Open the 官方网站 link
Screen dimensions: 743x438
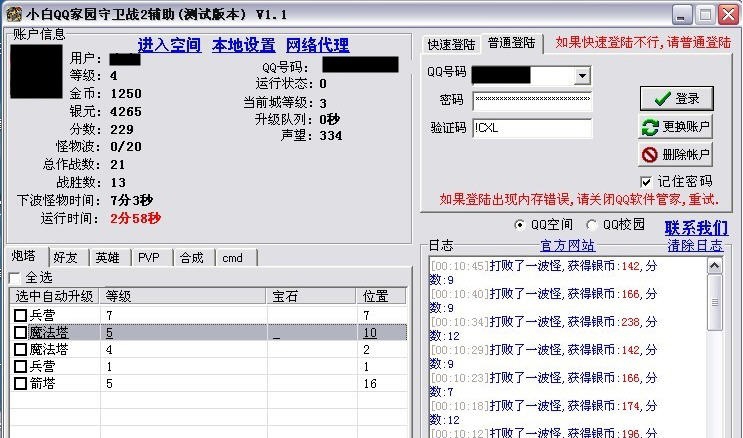click(x=567, y=246)
